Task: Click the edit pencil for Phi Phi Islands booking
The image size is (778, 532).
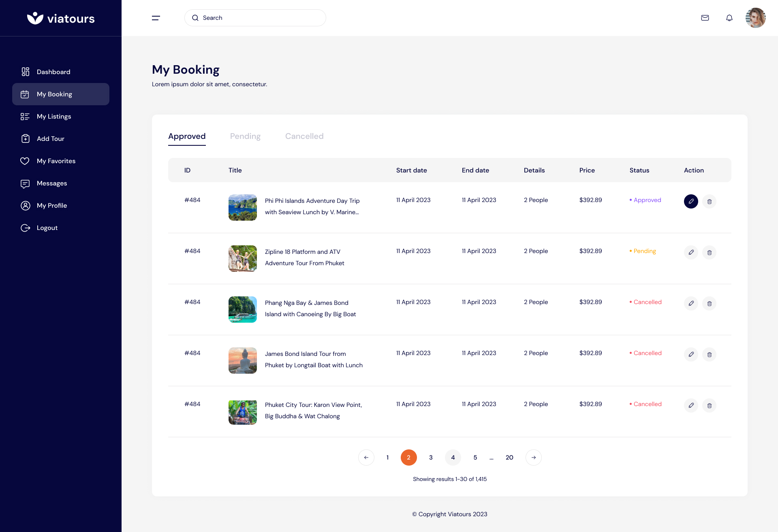Action: (691, 201)
